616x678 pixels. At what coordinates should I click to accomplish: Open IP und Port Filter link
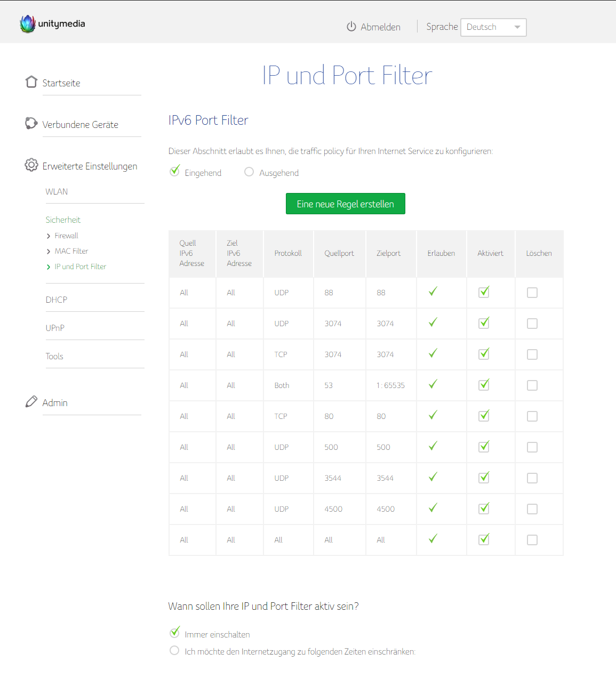click(x=81, y=267)
